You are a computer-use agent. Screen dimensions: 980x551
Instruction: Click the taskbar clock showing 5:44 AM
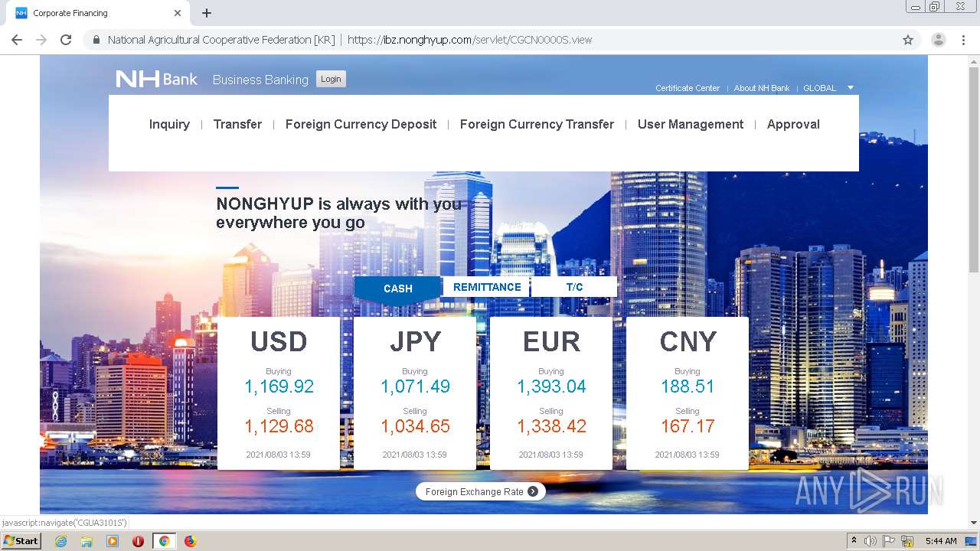(x=941, y=541)
